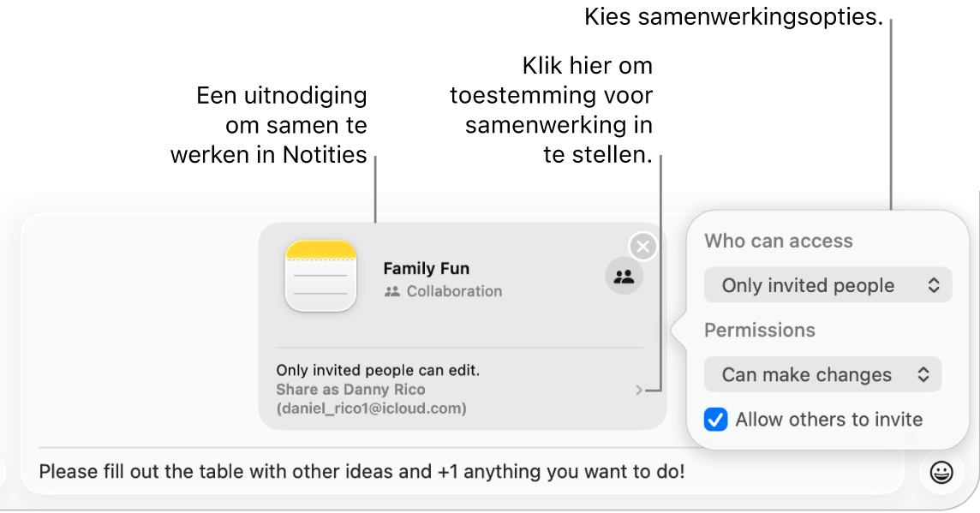Click the chevron arrow on share card
Viewport: 980px width, 513px height.
coord(639,391)
